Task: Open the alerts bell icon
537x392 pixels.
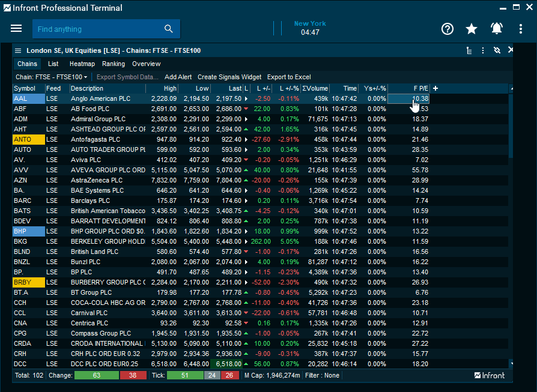Action: point(497,29)
